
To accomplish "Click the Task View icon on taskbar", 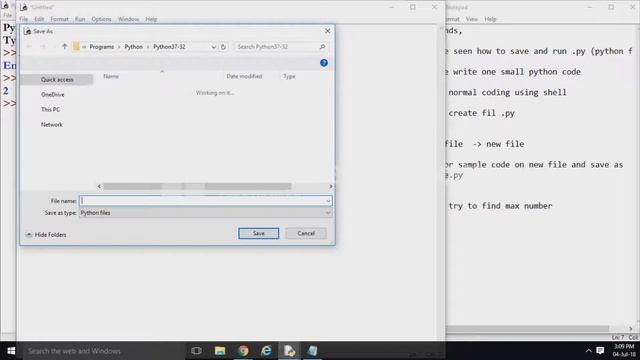I will click(196, 351).
